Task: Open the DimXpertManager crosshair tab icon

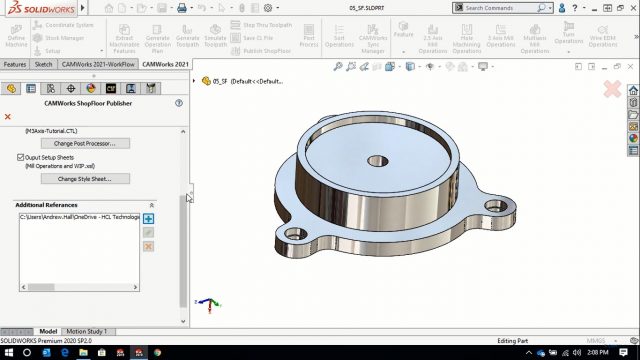Action: (71, 89)
